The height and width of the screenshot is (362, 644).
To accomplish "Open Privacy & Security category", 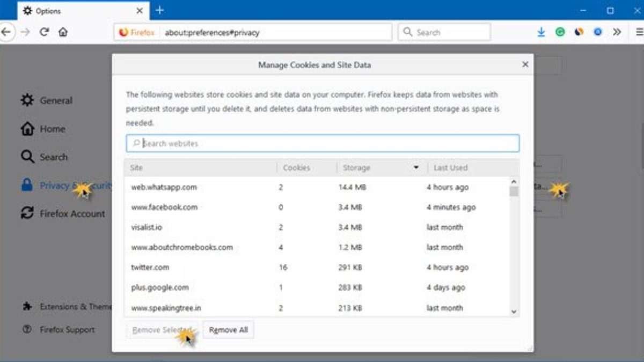I will click(66, 186).
